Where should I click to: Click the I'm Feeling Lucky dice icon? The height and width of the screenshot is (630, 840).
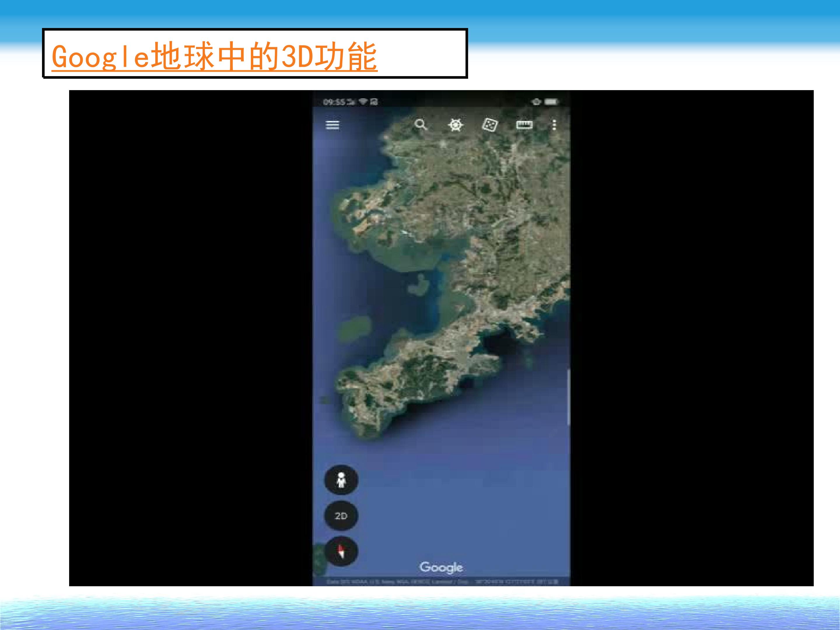[x=489, y=125]
